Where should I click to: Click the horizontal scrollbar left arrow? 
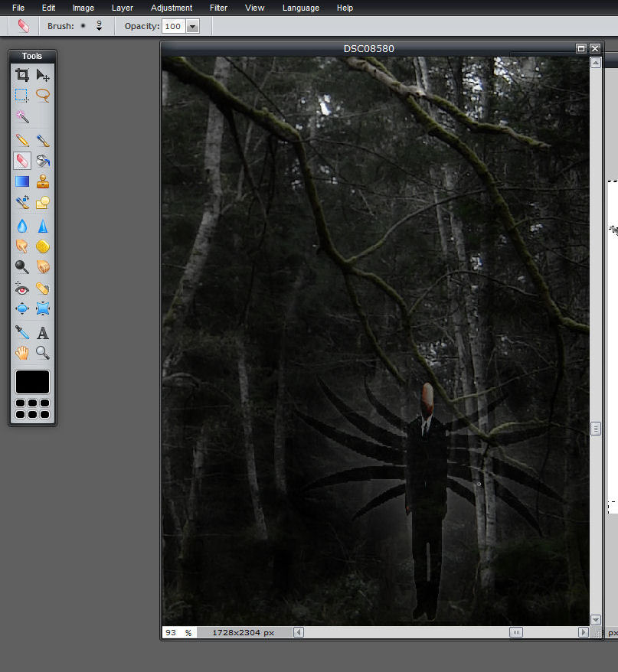299,632
